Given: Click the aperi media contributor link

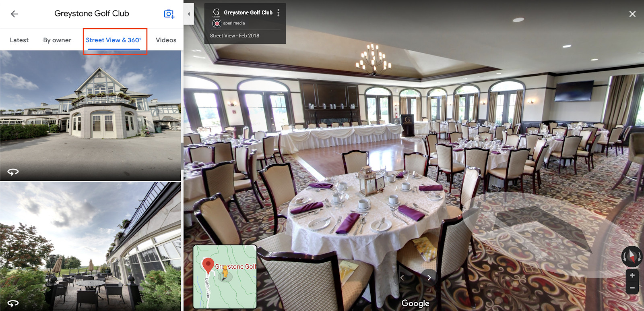Looking at the screenshot, I should [234, 23].
